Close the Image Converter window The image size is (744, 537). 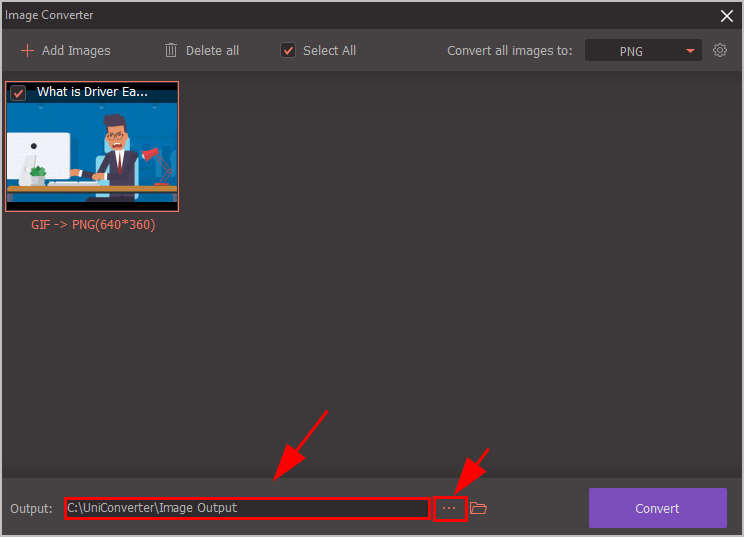[x=726, y=16]
